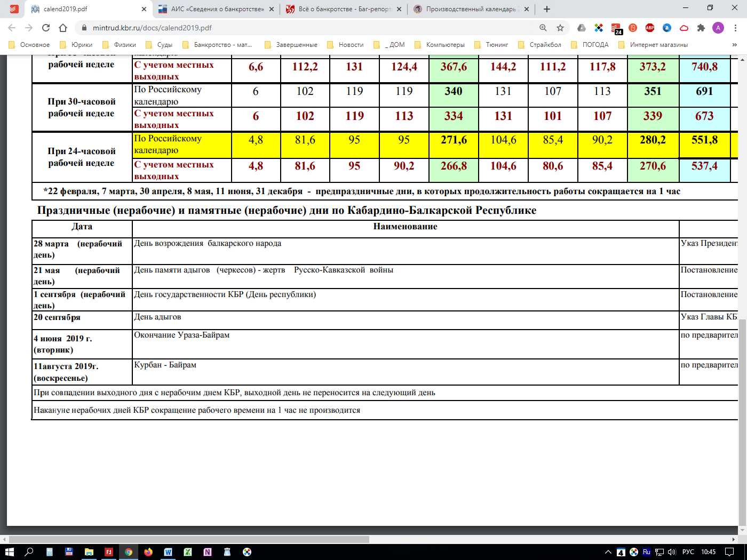Screen dimensions: 747x560
Task: Open the Chrome three-dot menu
Action: [x=736, y=28]
